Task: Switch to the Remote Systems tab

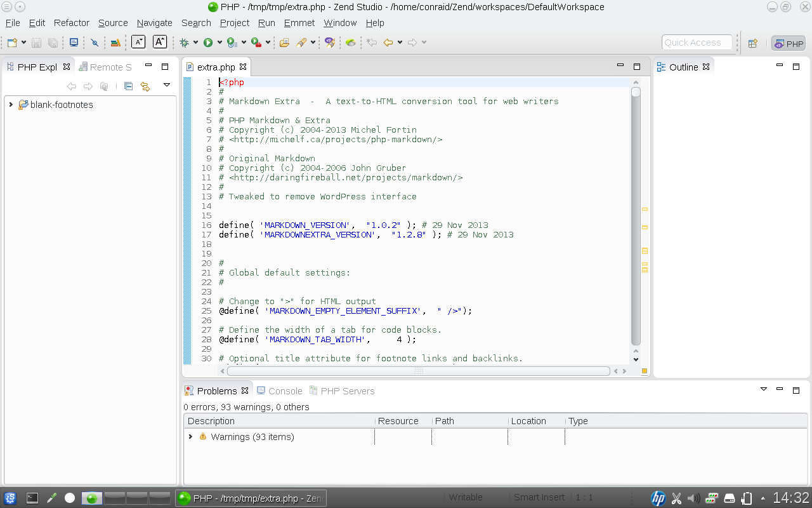Action: (x=105, y=67)
